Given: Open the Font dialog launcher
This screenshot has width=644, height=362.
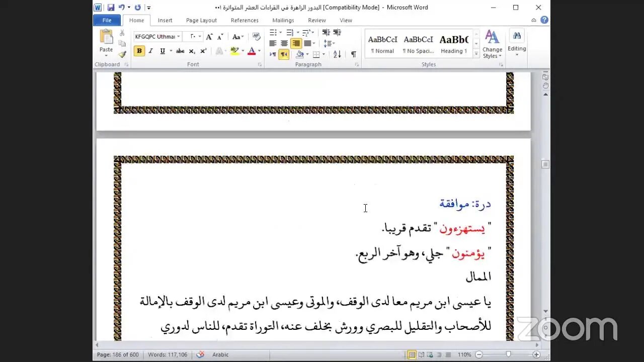Looking at the screenshot, I should (260, 65).
